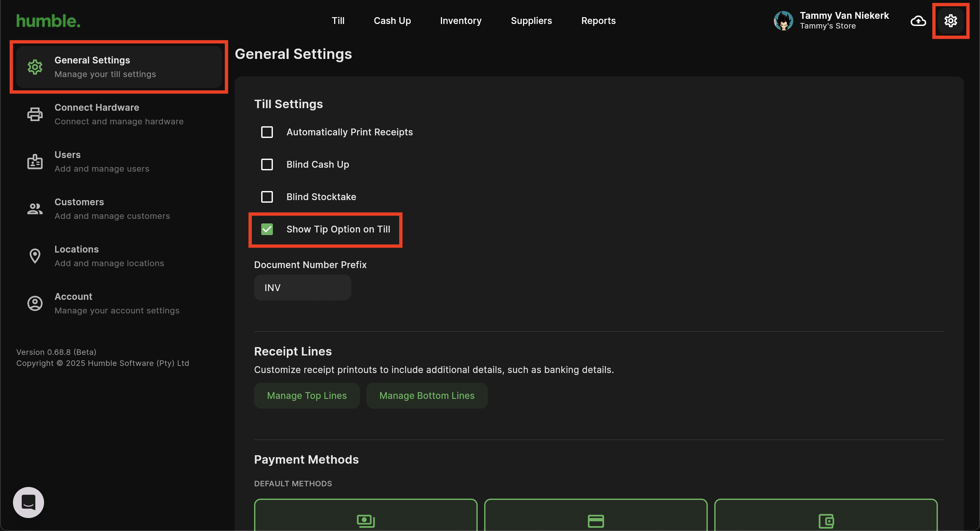Choose the credit card payment method card
Image resolution: width=980 pixels, height=531 pixels.
pyautogui.click(x=596, y=515)
